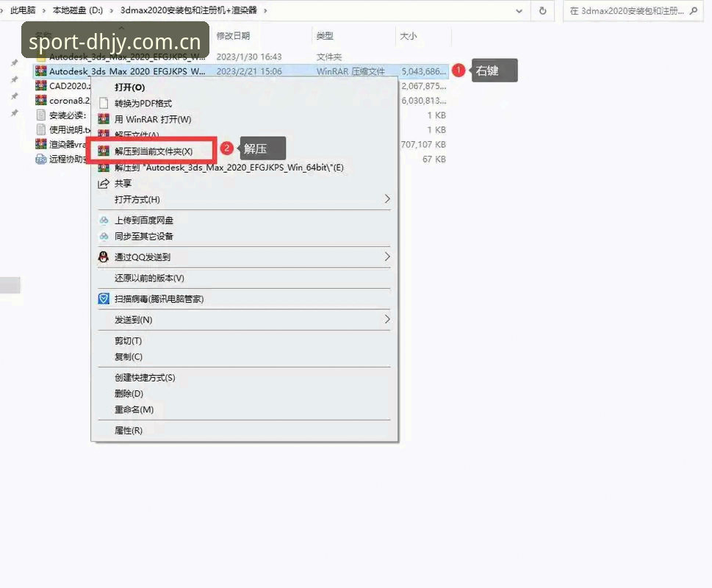Click the 1 KB size in the 使用说明 row

tap(436, 130)
